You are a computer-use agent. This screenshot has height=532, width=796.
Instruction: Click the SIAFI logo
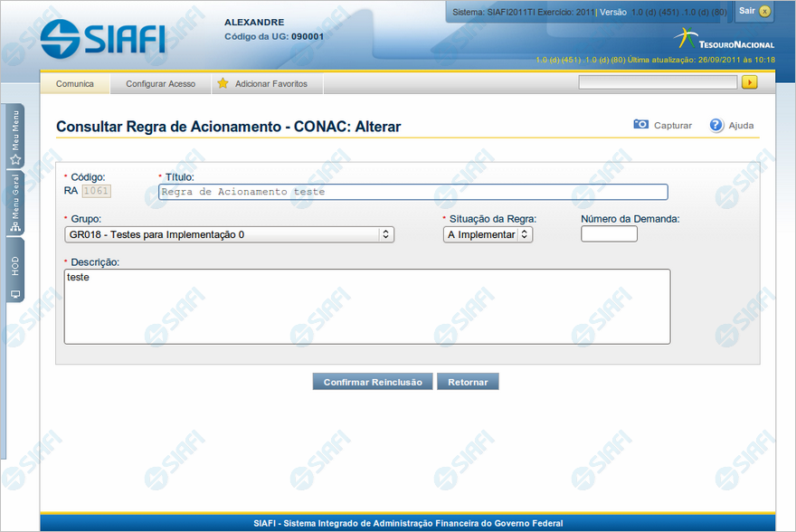(x=102, y=37)
